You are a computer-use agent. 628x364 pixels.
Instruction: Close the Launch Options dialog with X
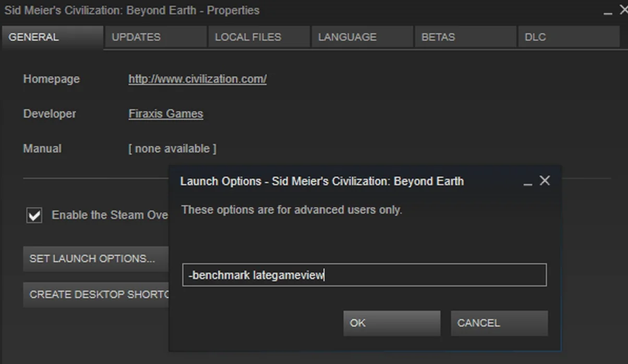pyautogui.click(x=545, y=180)
